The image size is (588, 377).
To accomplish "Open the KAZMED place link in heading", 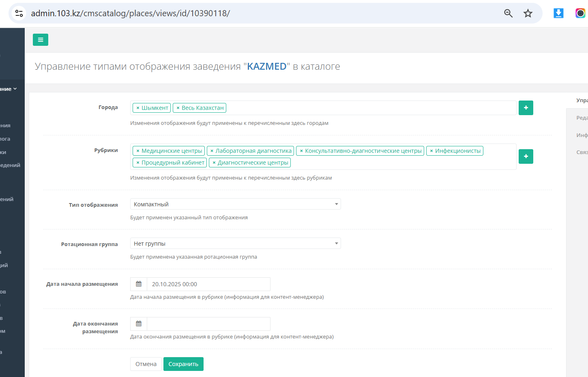I will [x=267, y=66].
